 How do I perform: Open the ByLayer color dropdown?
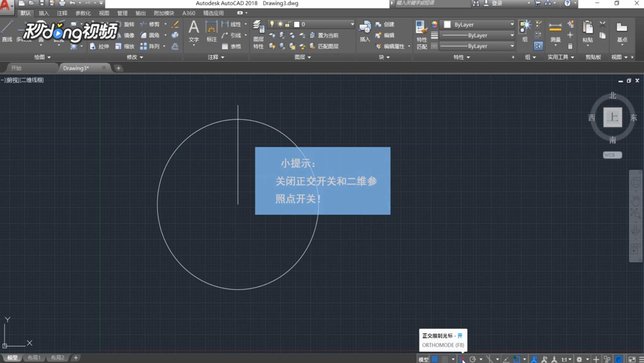point(478,24)
